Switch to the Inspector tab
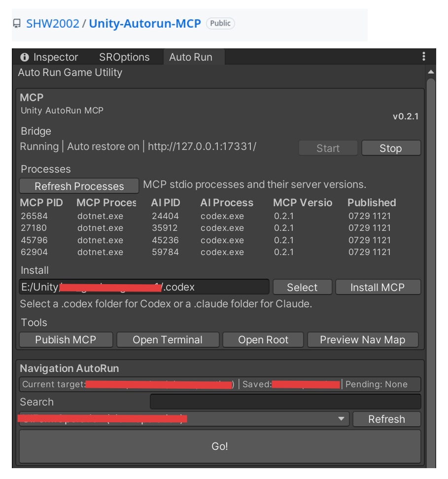448x479 pixels. 49,57
